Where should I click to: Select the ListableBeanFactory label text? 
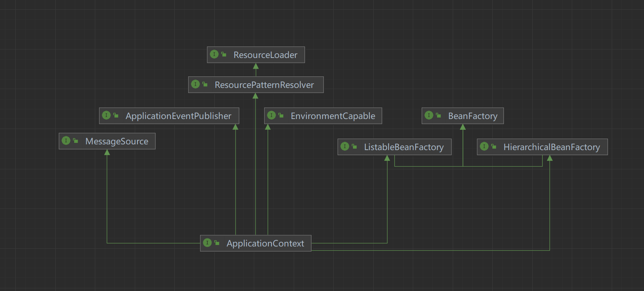(x=404, y=147)
